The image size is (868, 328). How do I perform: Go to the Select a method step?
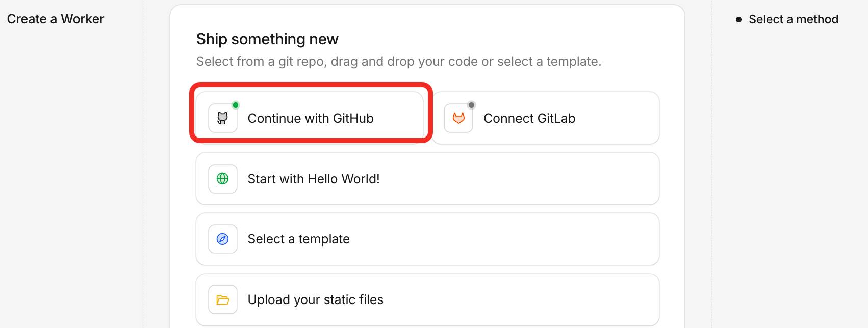click(x=793, y=19)
